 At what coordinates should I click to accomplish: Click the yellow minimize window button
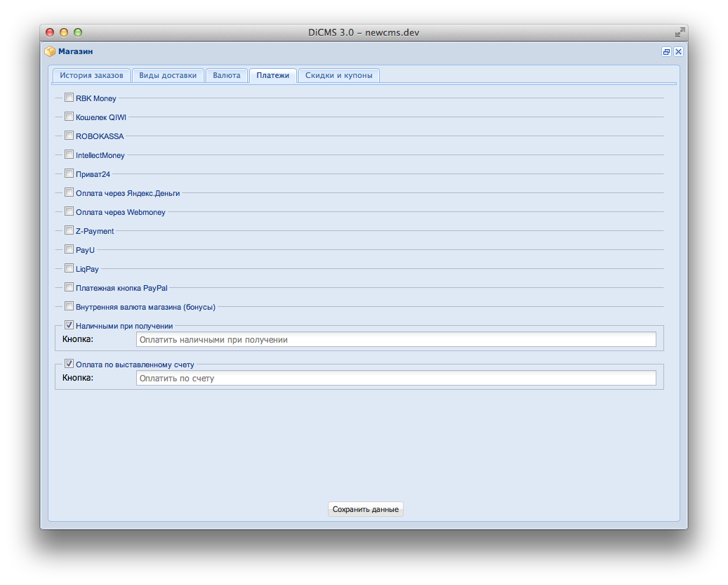pos(64,32)
